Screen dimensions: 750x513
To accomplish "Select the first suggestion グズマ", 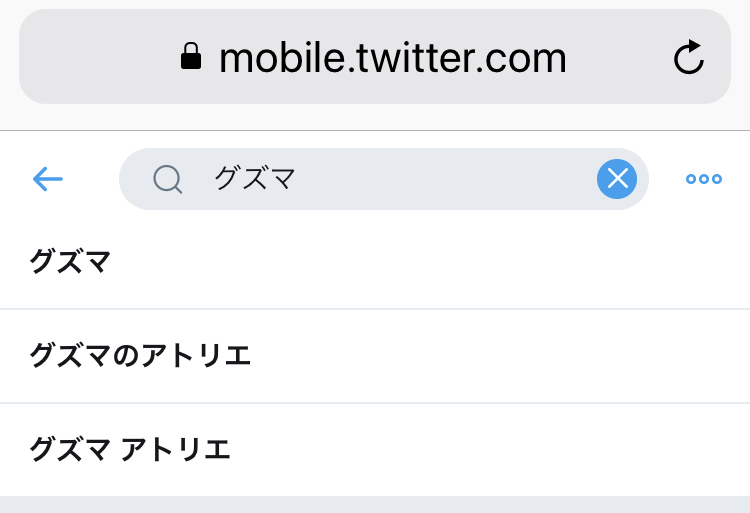I will click(x=70, y=262).
